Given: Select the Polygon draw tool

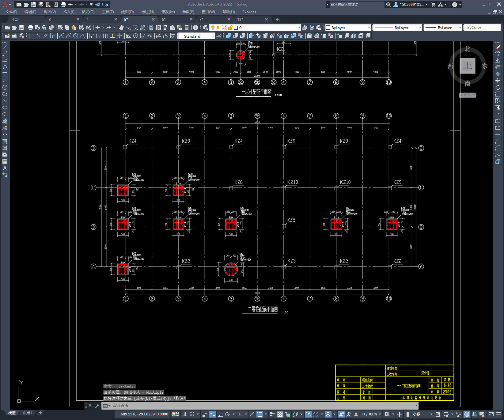Looking at the screenshot, I should click(x=5, y=67).
